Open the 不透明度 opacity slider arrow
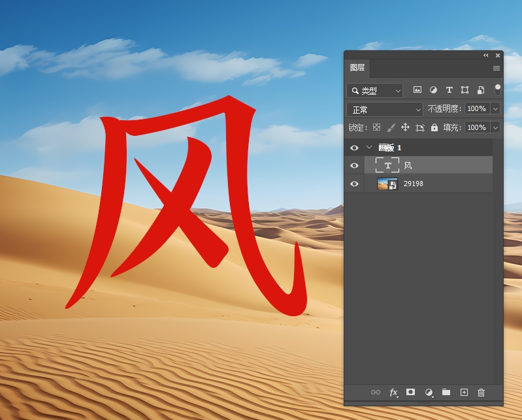Viewport: 522px width, 420px height. pos(495,109)
